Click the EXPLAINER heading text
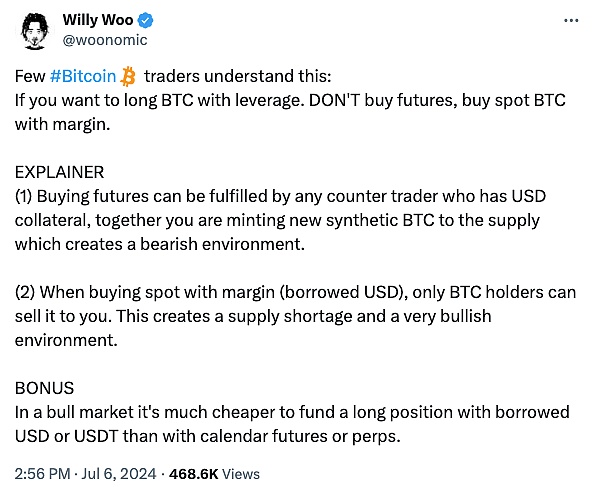595x487 pixels. [x=59, y=172]
